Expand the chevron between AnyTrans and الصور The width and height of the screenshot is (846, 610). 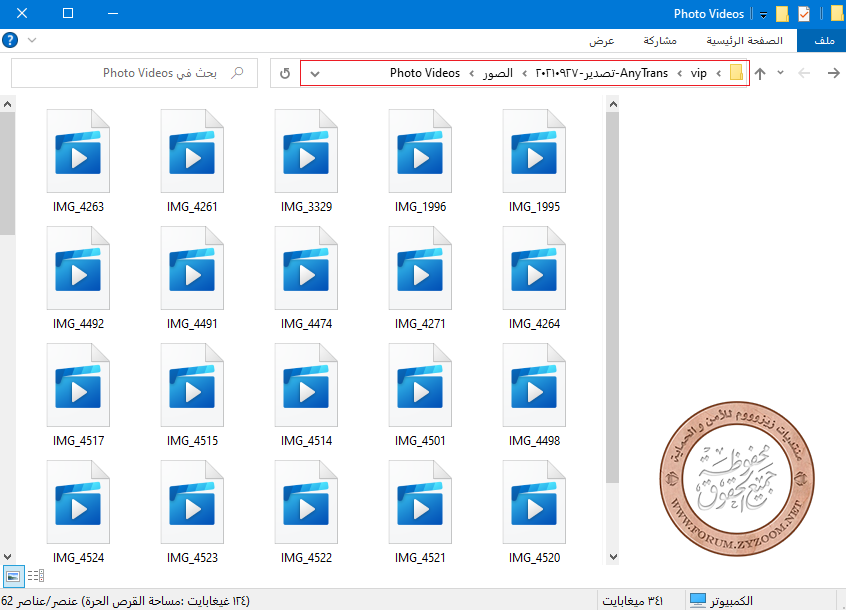[524, 73]
